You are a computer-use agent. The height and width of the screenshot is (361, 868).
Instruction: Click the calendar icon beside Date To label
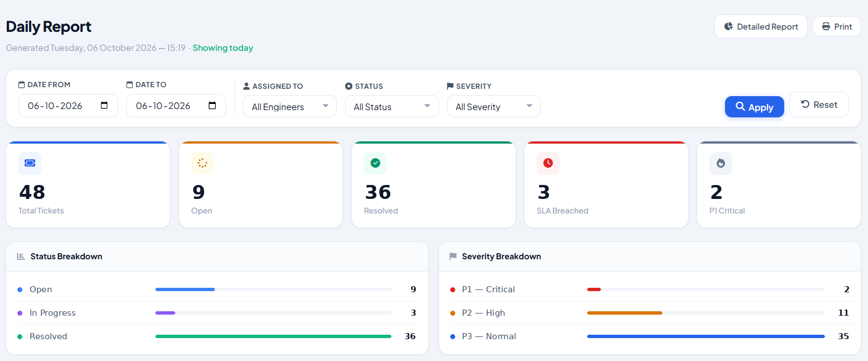point(130,84)
